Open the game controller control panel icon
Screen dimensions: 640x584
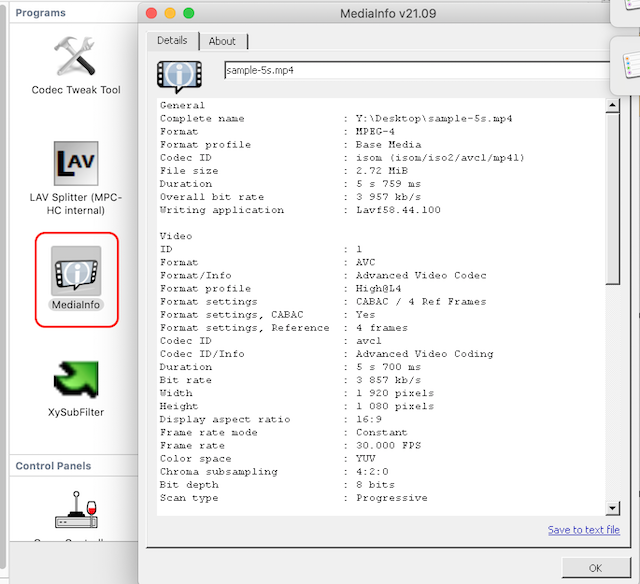coord(76,510)
